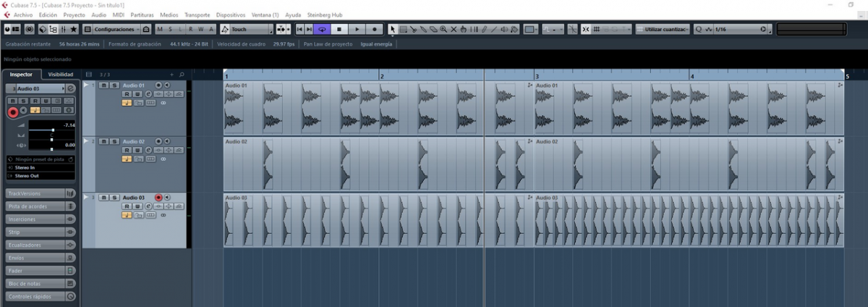
Task: Solo the Audio 02 track
Action: (x=114, y=141)
